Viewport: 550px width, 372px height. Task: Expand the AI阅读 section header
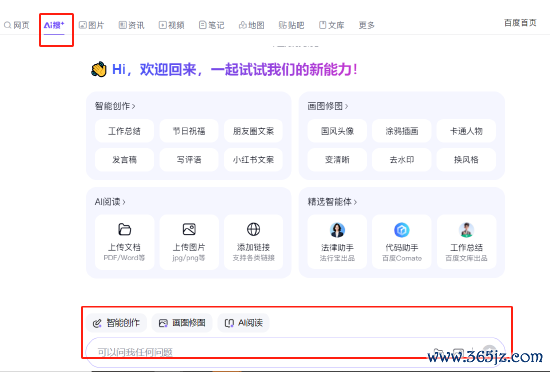[110, 202]
